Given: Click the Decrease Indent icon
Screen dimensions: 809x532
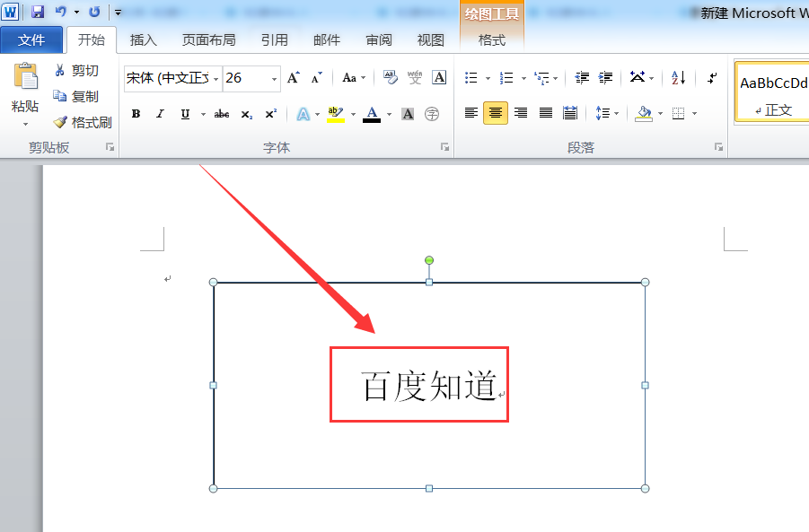Looking at the screenshot, I should coord(582,78).
